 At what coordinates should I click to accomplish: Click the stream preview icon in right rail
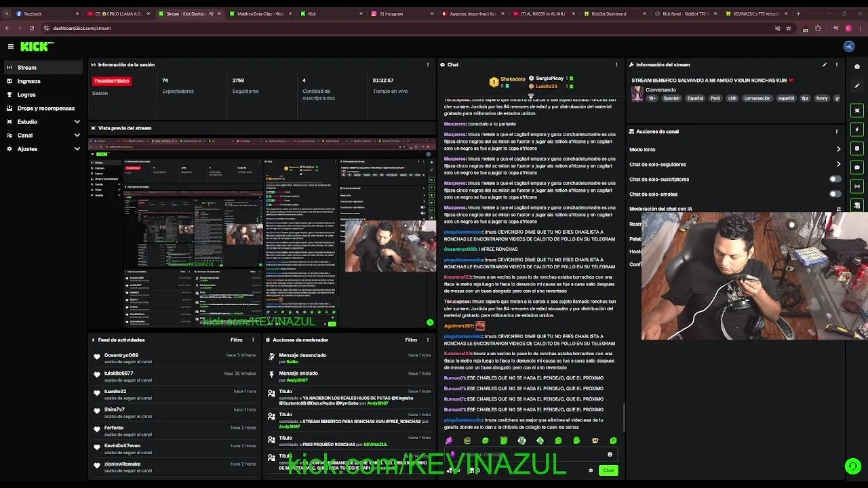(x=857, y=110)
